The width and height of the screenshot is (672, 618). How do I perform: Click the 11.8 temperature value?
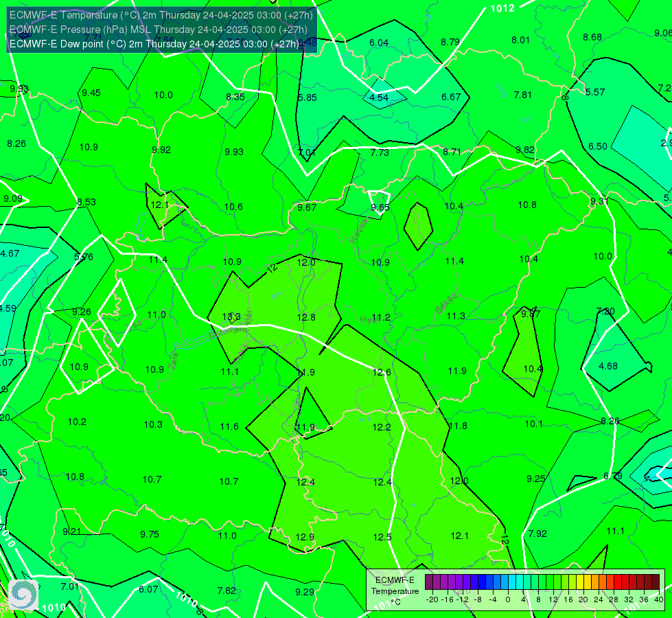pyautogui.click(x=458, y=426)
